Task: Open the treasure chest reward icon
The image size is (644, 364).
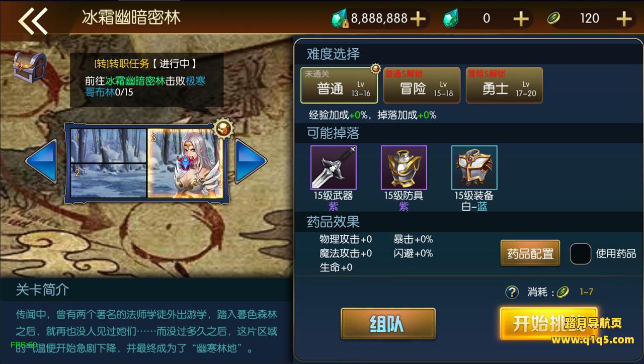Action: (x=30, y=67)
